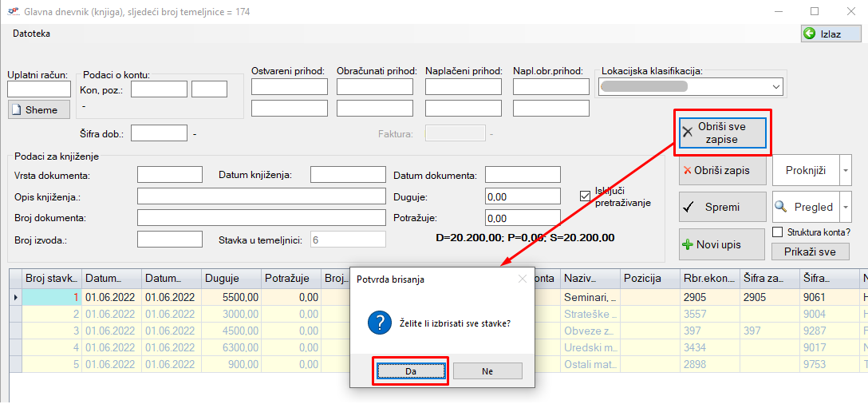Click Obriši zapis with red X

(722, 171)
